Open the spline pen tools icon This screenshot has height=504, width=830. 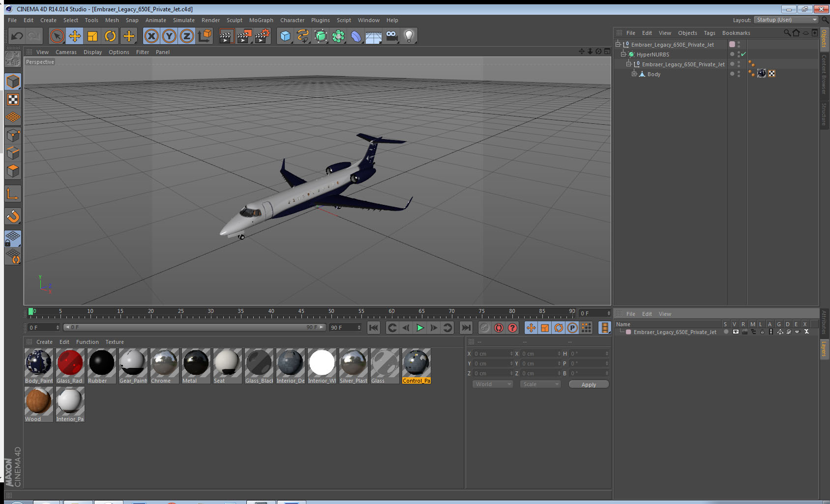303,36
